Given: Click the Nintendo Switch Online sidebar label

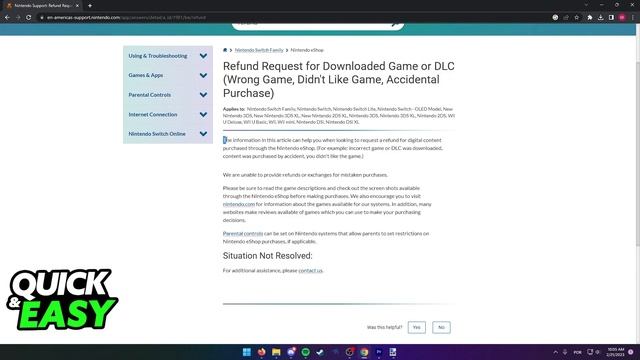Looking at the screenshot, I should [x=157, y=134].
